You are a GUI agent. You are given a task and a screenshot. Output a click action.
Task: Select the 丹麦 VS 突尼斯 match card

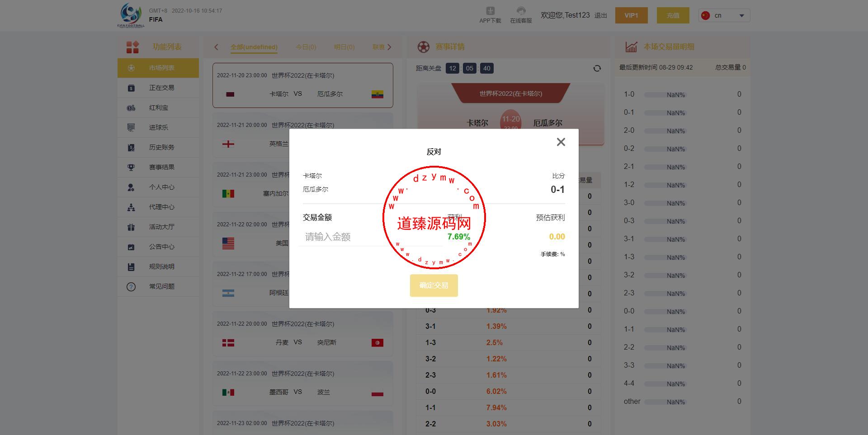(303, 334)
